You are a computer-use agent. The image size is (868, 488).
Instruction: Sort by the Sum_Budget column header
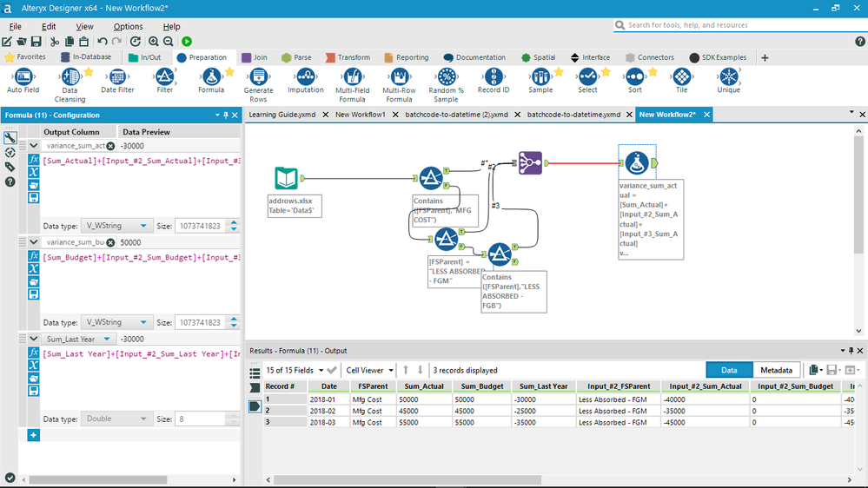pyautogui.click(x=482, y=386)
